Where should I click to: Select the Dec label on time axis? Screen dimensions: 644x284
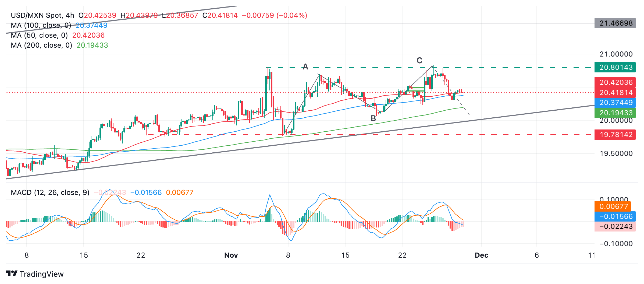[481, 255]
